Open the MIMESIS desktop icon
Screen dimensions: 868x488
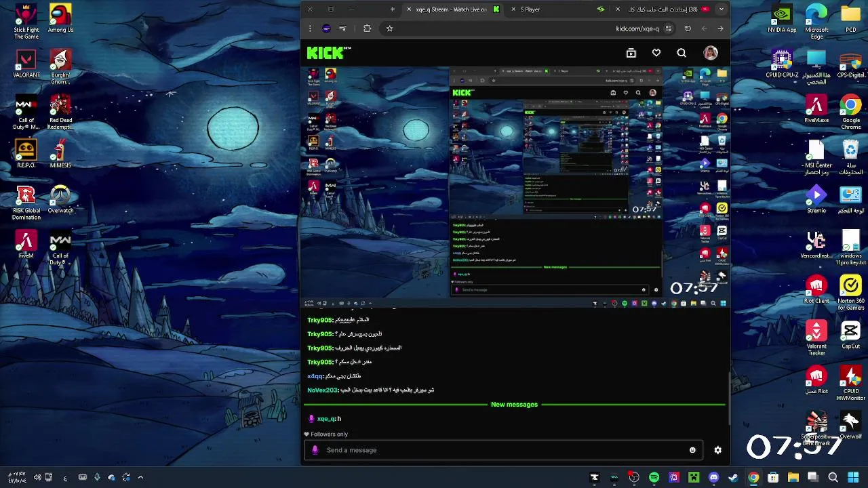pyautogui.click(x=60, y=154)
